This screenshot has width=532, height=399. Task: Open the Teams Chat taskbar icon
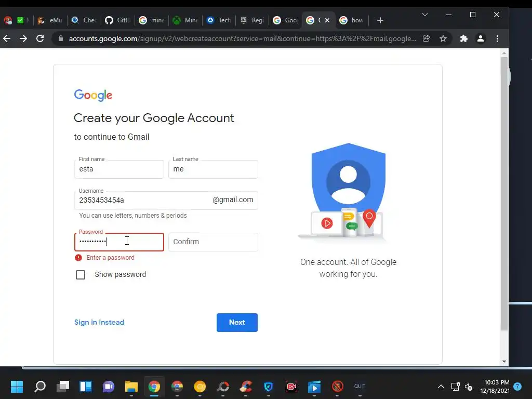click(x=109, y=386)
